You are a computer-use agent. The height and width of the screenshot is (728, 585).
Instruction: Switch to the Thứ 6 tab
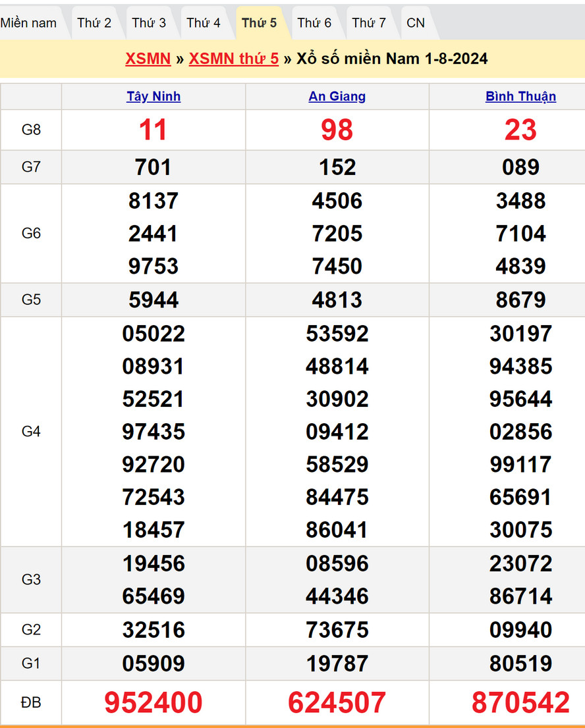314,23
